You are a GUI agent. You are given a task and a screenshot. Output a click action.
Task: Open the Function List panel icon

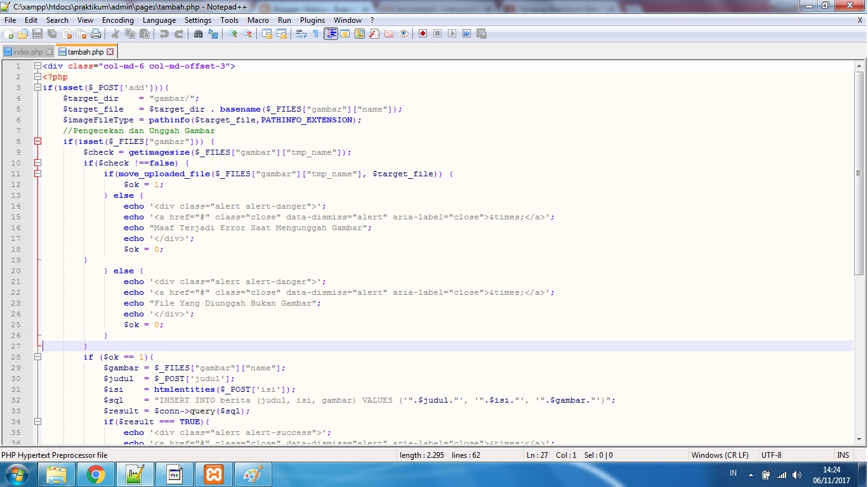374,34
